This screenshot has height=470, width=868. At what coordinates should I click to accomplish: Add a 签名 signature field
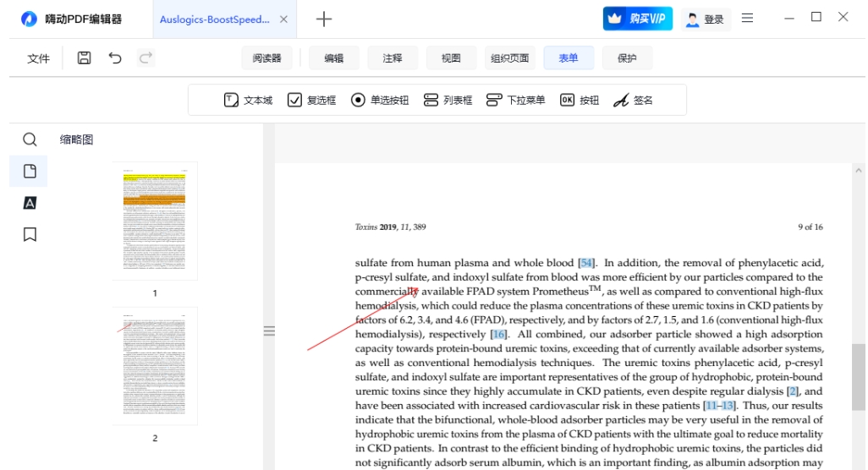tap(633, 100)
